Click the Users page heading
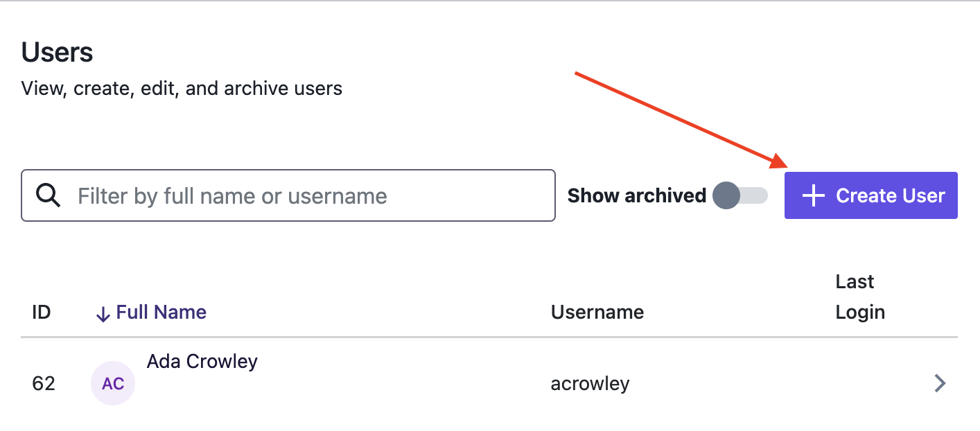 coord(58,53)
